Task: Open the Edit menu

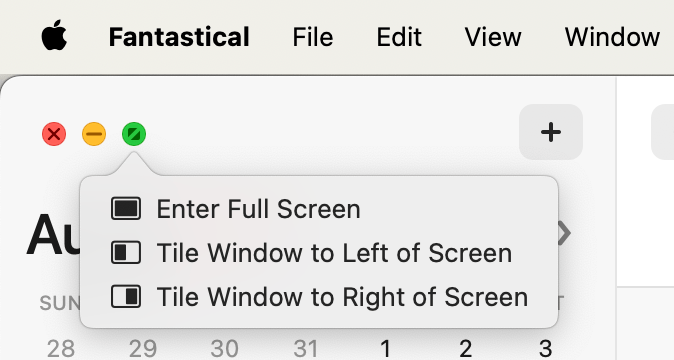Action: (399, 37)
